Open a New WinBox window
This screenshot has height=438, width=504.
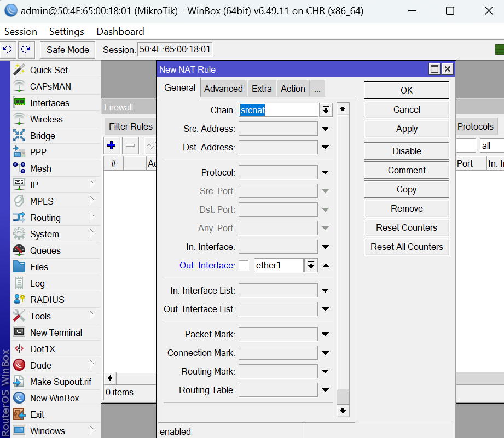tap(55, 398)
